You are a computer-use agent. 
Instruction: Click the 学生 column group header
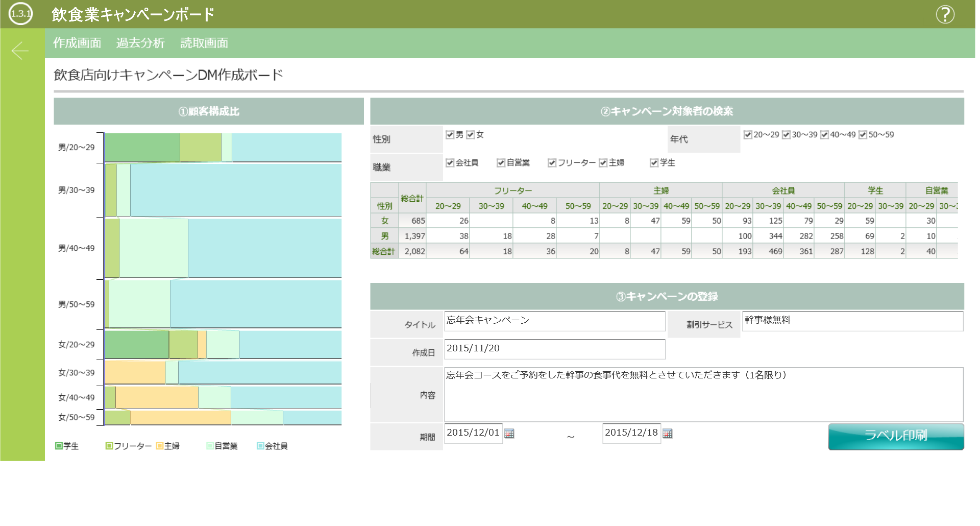coord(875,190)
